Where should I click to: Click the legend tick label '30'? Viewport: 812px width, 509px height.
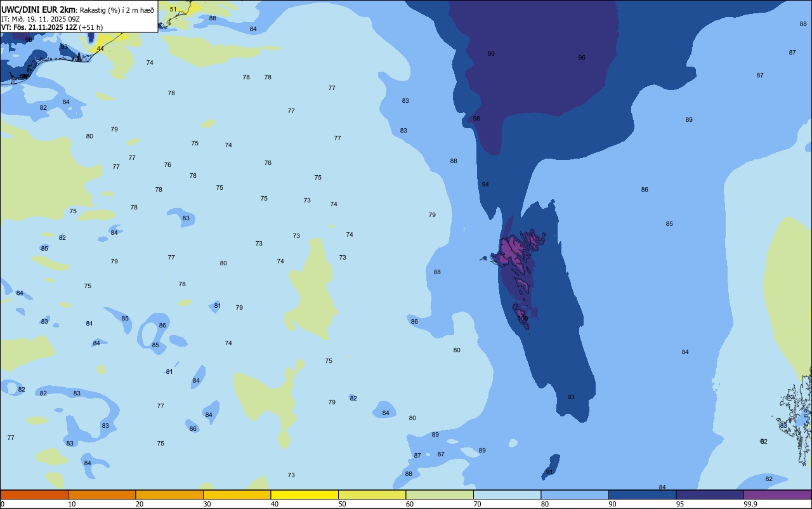point(207,504)
